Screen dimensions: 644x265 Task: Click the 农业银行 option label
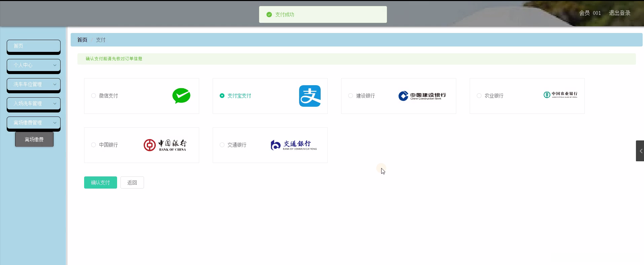pyautogui.click(x=494, y=96)
